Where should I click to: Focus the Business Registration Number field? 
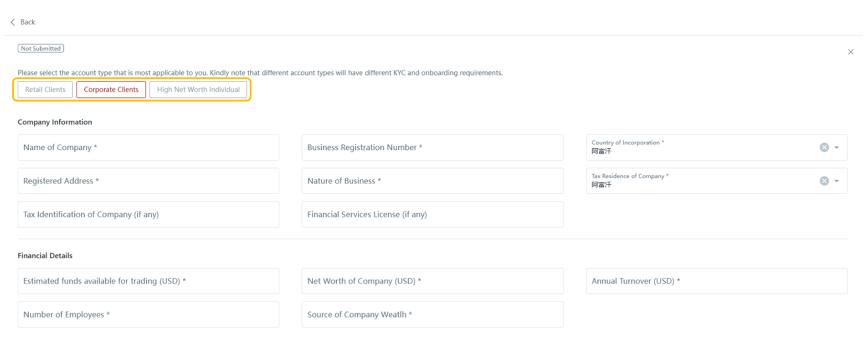pyautogui.click(x=432, y=147)
